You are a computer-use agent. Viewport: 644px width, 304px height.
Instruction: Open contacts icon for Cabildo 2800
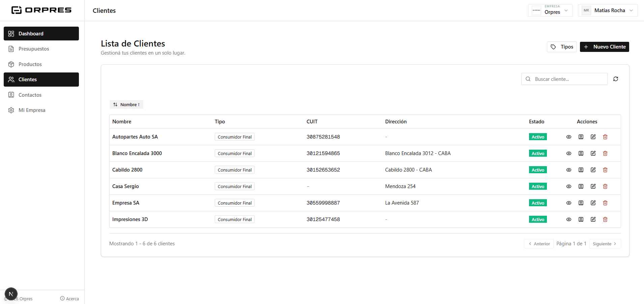point(581,170)
